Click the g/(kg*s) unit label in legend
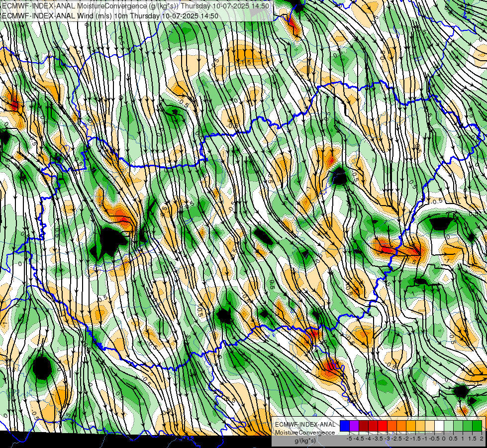This screenshot has height=448, width=487. pyautogui.click(x=305, y=441)
